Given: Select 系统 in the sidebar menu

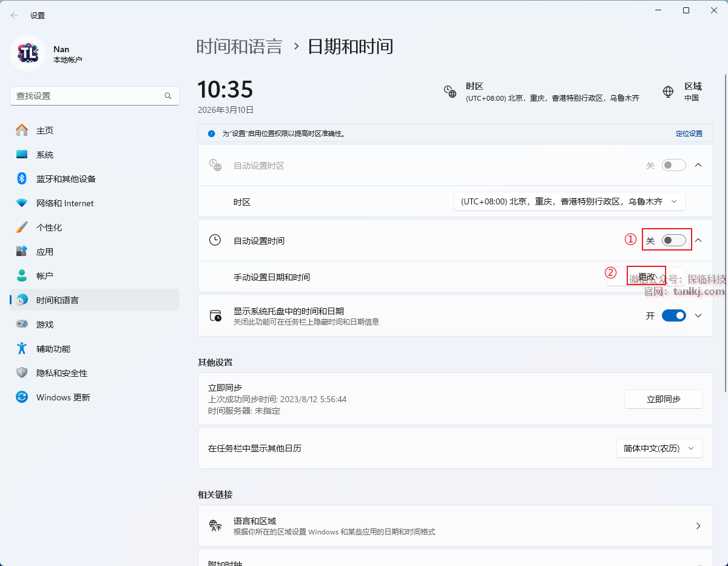Looking at the screenshot, I should [x=45, y=155].
